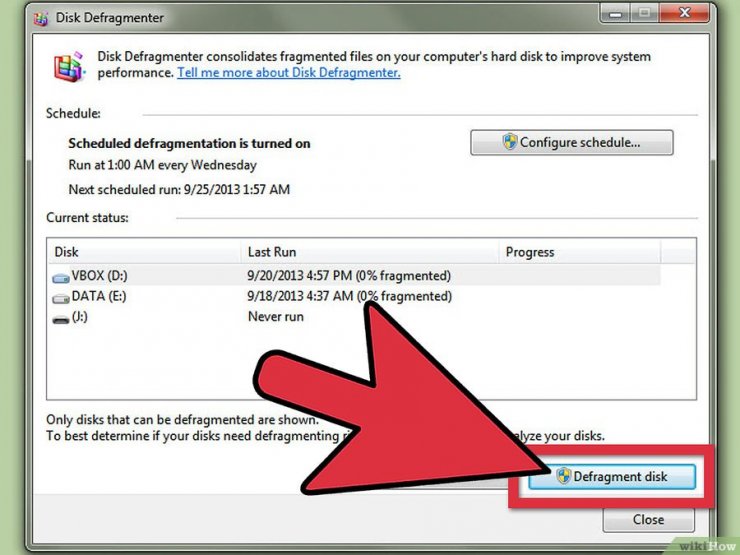Click the Progress column header

click(580, 252)
